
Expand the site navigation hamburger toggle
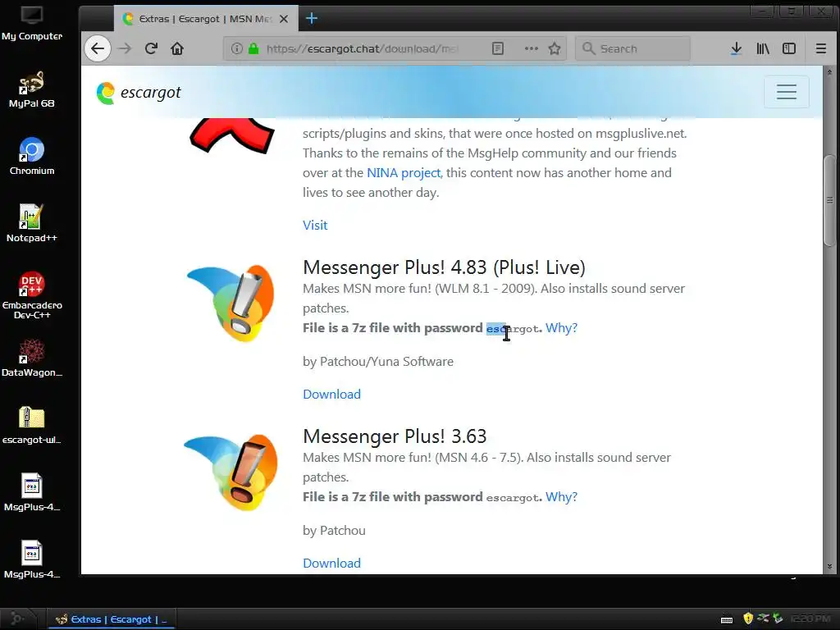[x=787, y=92]
